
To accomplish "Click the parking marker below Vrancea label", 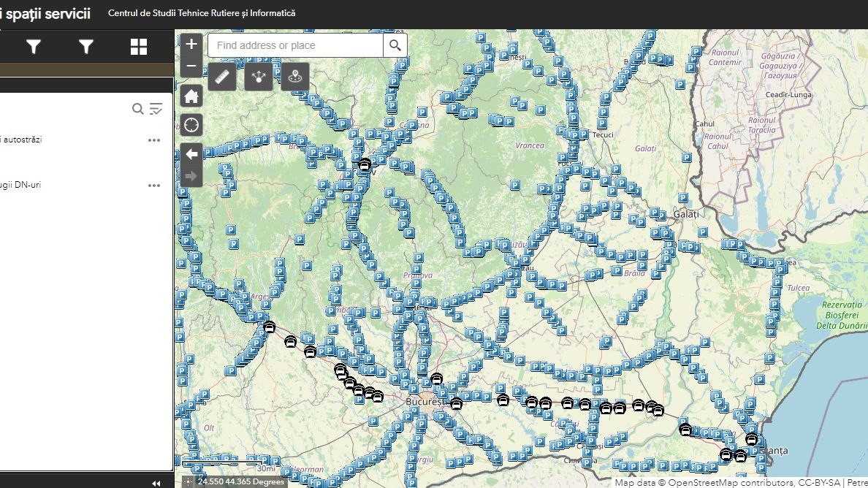I will pyautogui.click(x=515, y=186).
